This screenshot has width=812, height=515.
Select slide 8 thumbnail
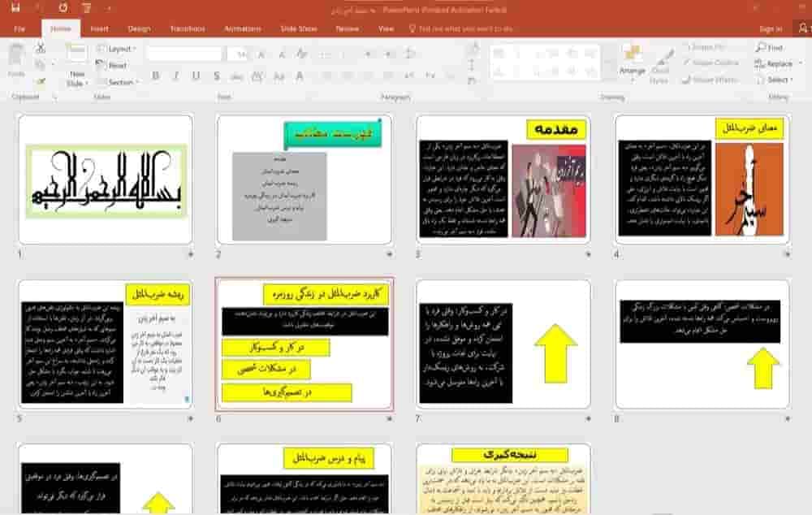click(702, 344)
